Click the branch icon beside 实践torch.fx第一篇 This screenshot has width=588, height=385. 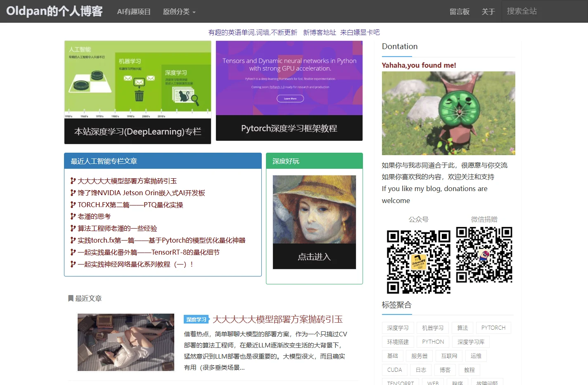[x=73, y=240]
